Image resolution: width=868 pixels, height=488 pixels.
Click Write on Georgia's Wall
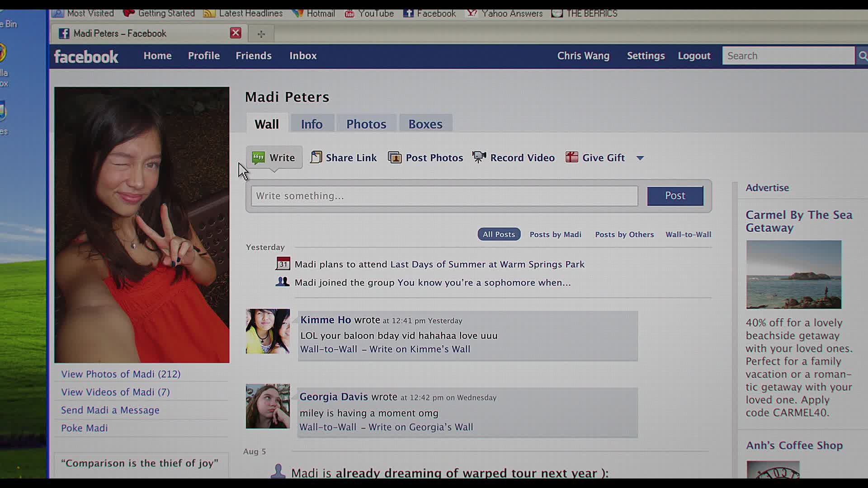point(420,427)
